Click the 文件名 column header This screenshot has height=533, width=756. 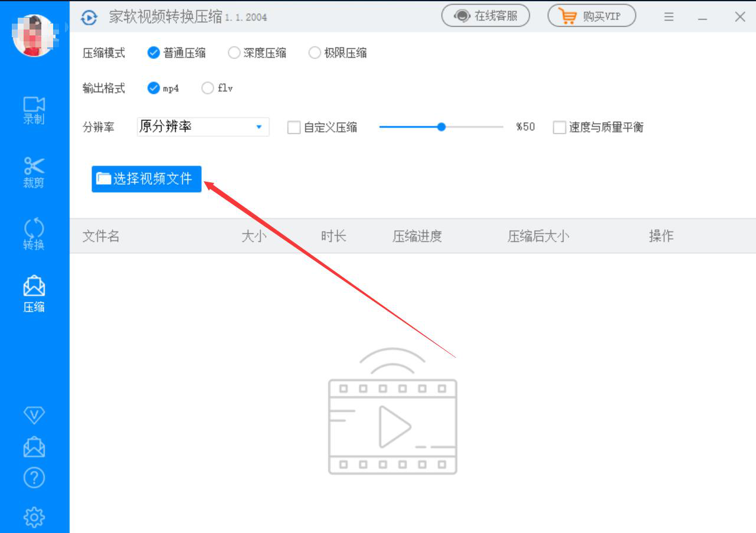101,237
